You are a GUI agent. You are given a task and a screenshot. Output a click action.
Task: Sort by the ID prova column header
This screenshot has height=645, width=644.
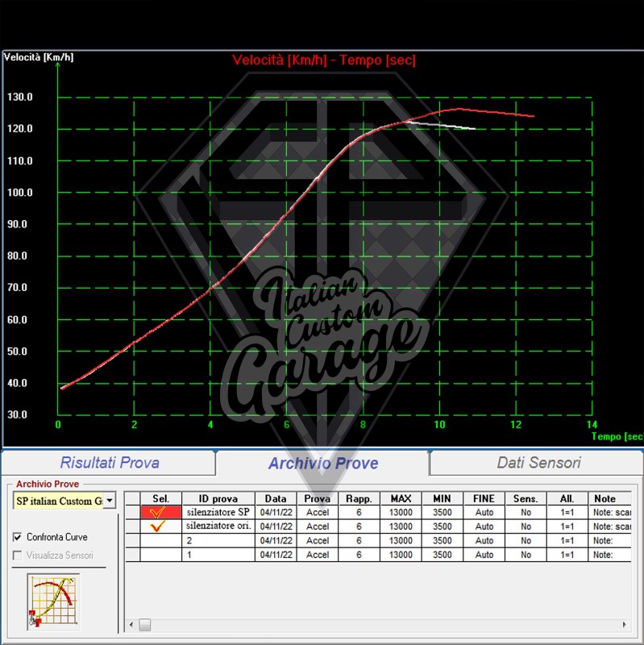[218, 498]
